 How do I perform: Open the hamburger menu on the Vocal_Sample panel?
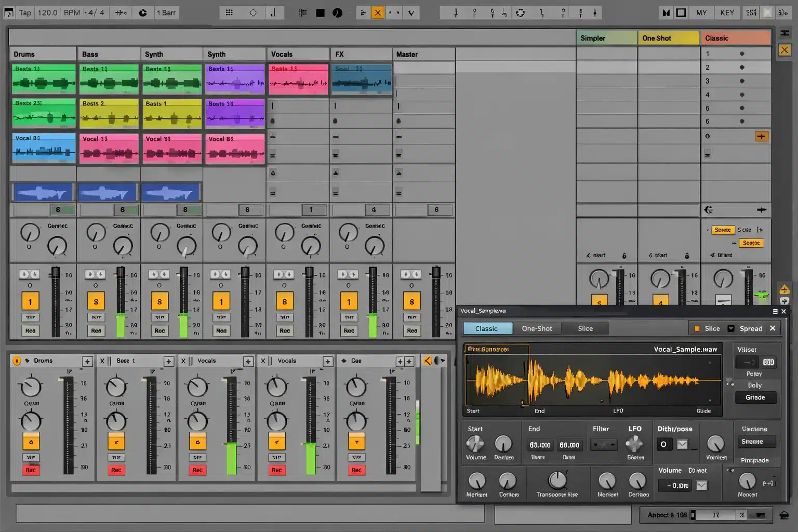[774, 311]
